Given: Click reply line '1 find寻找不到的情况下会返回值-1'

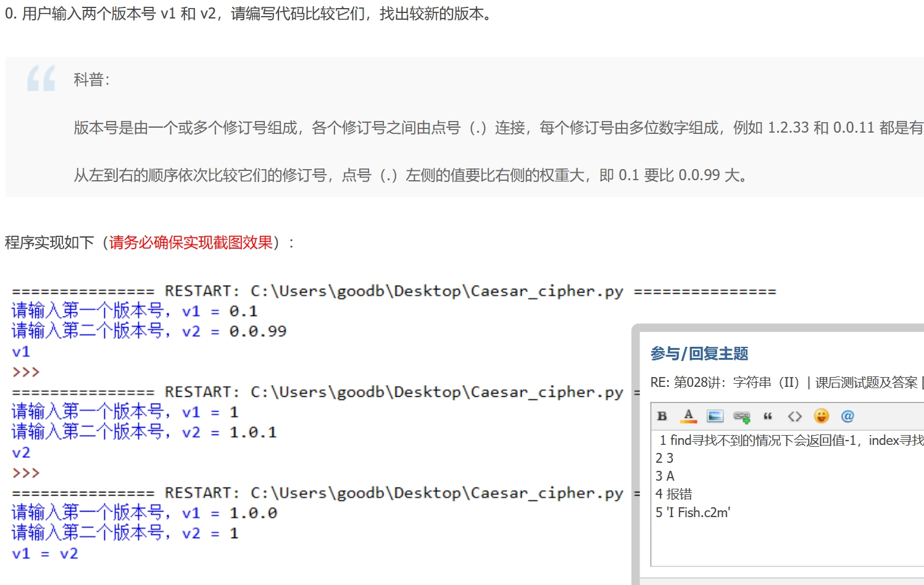Looking at the screenshot, I should coord(791,440).
